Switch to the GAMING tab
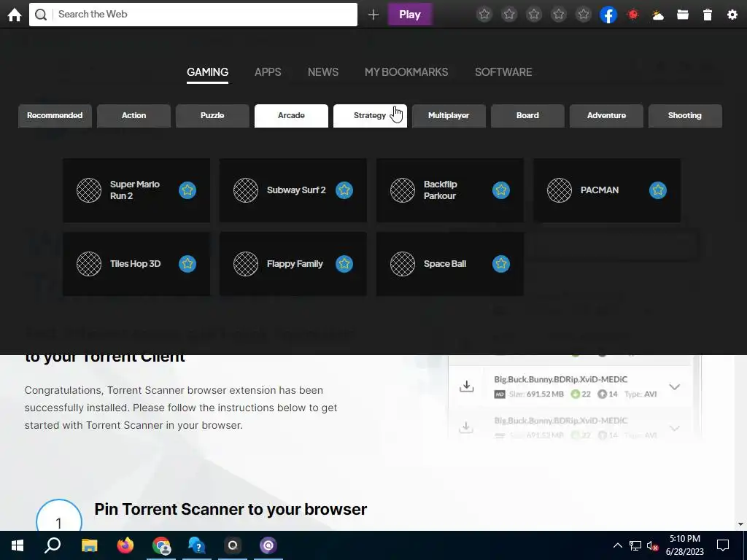 pyautogui.click(x=207, y=72)
